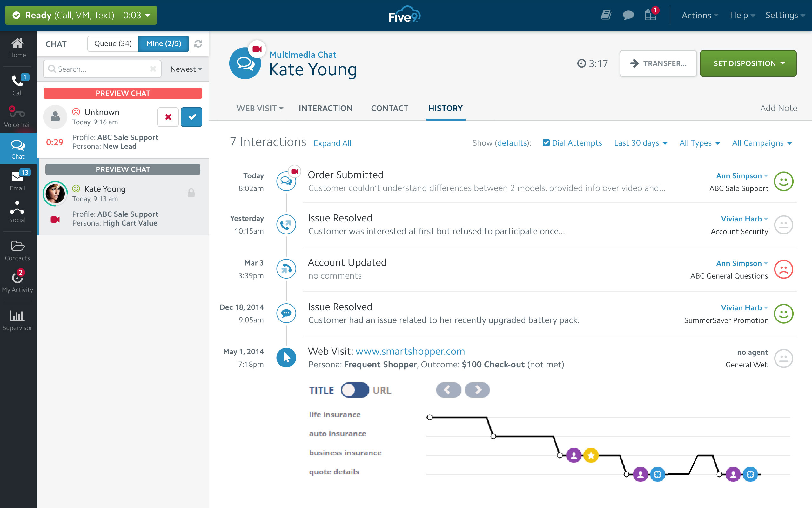Click the accept checkmark icon on Unknown chat
812x508 pixels.
tap(191, 116)
